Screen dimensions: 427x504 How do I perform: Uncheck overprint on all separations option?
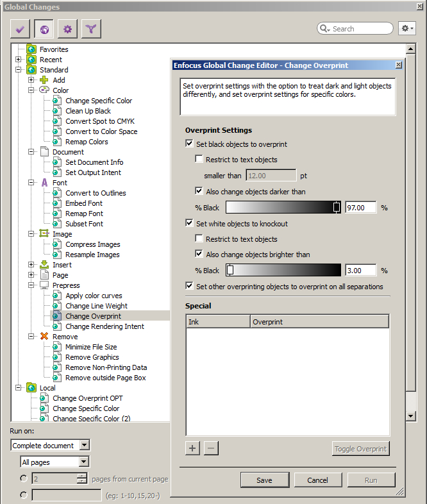(x=190, y=286)
